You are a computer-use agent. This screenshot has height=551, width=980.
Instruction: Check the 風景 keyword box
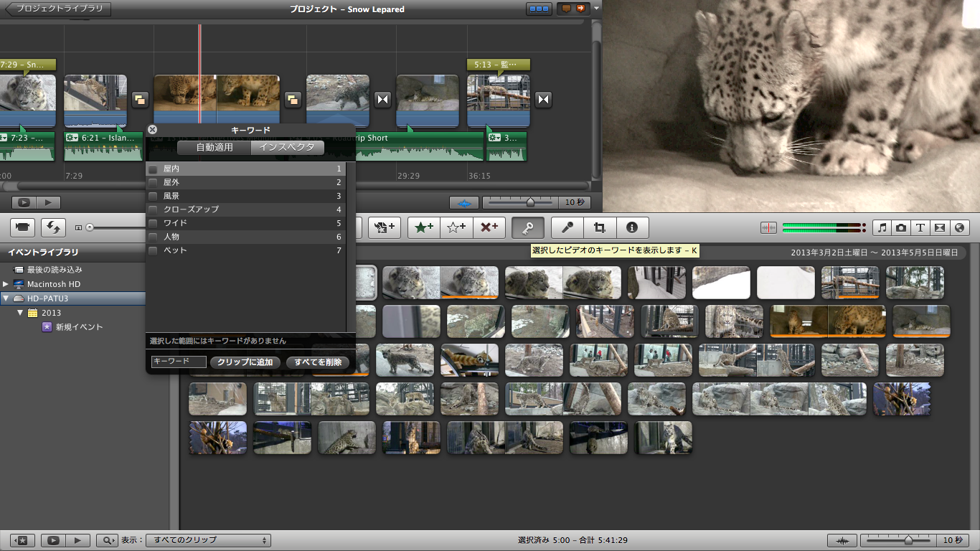click(x=153, y=196)
